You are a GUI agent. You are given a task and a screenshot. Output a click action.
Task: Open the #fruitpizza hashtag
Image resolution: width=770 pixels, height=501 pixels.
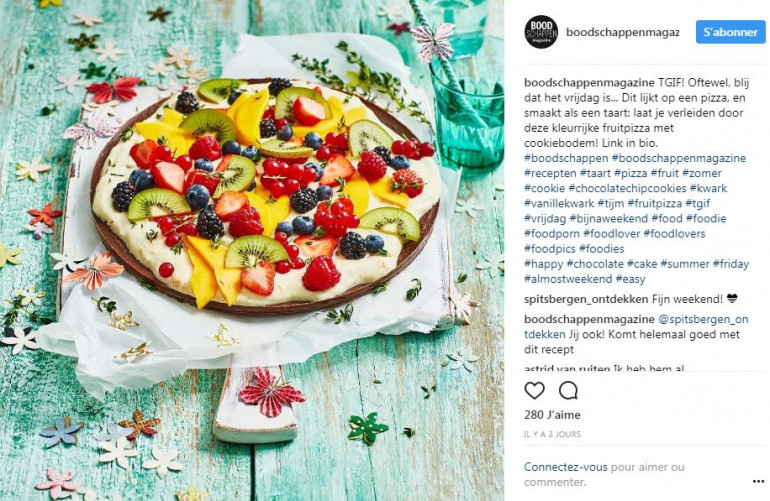click(655, 203)
